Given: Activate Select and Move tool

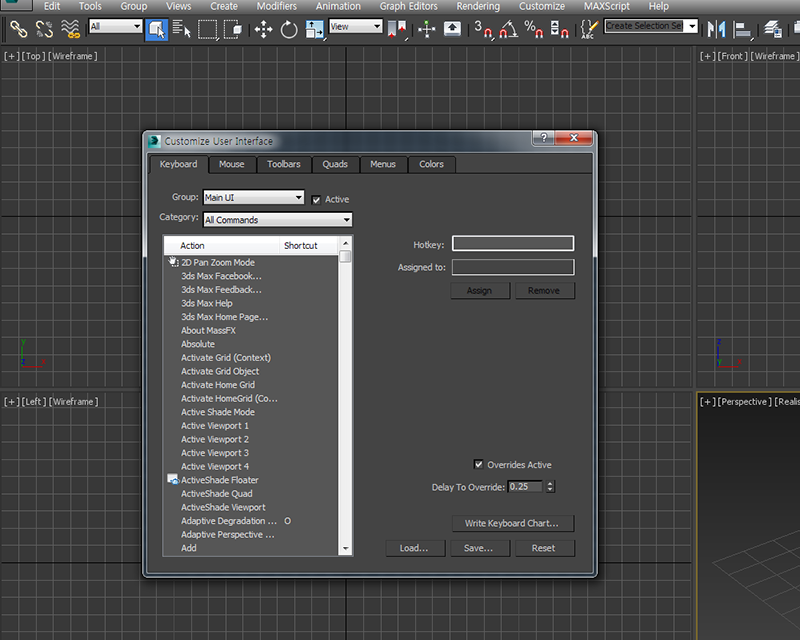Looking at the screenshot, I should [263, 29].
